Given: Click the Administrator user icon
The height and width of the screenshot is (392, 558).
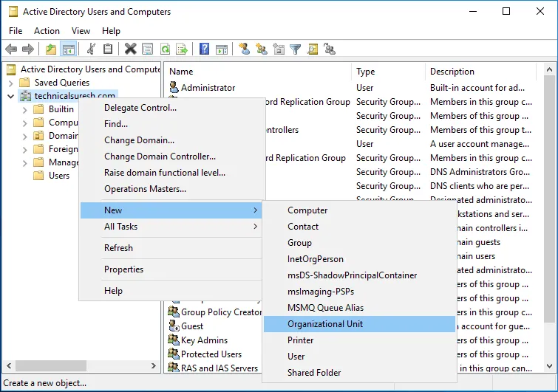Looking at the screenshot, I should point(174,87).
